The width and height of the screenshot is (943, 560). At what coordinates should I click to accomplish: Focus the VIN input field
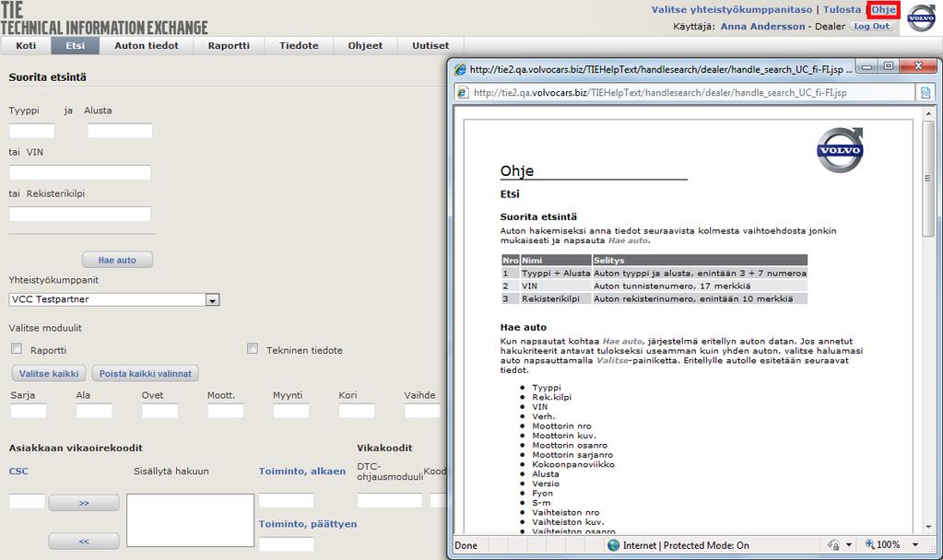80,172
